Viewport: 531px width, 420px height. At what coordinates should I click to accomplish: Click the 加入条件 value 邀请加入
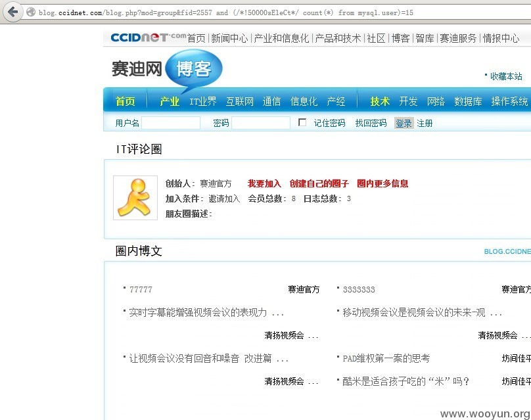(x=224, y=198)
